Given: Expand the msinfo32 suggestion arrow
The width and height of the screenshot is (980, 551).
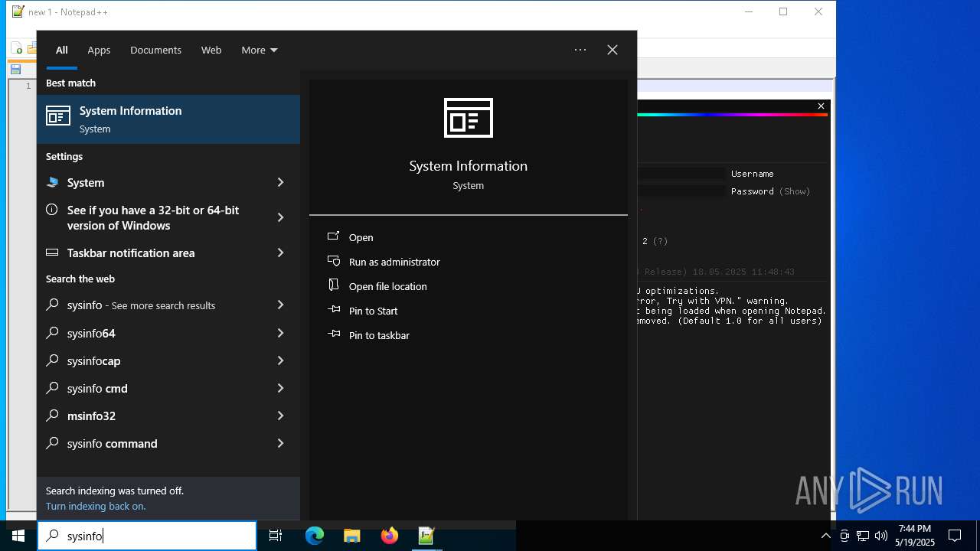Looking at the screenshot, I should tap(280, 416).
